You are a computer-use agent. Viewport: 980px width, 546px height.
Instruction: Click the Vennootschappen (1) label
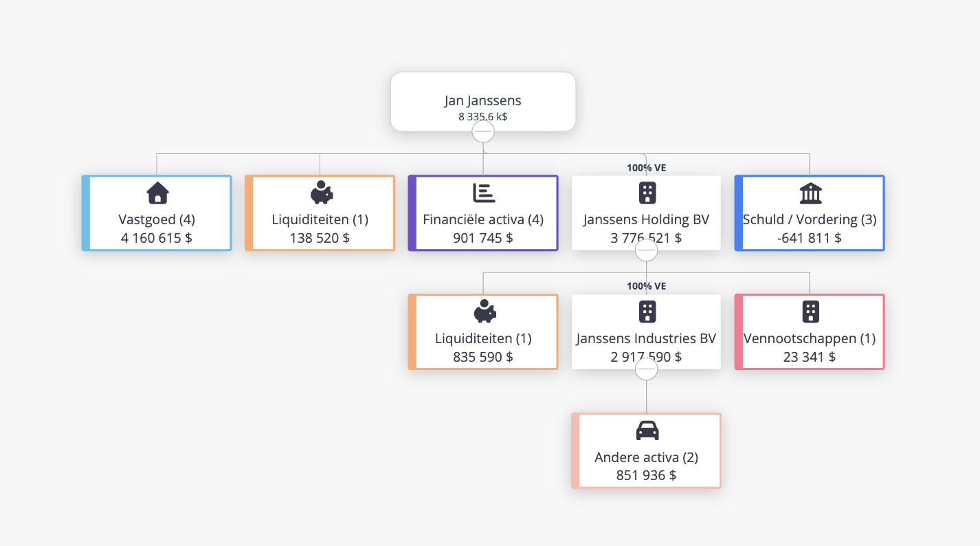point(810,338)
